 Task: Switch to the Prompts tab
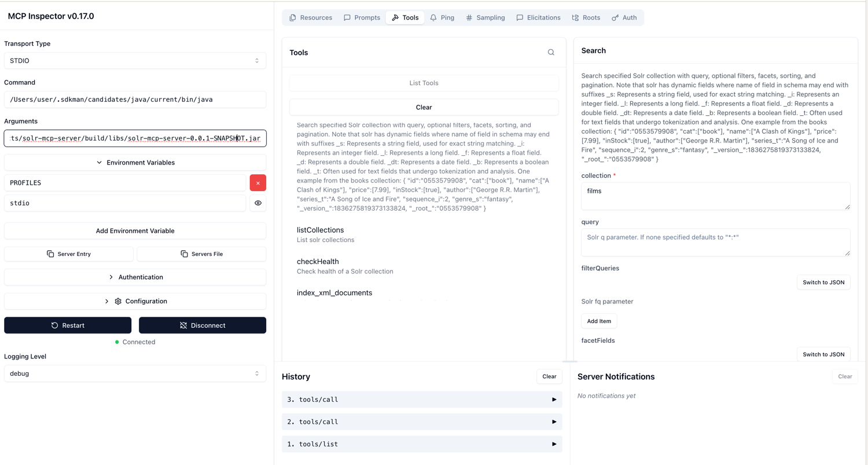pyautogui.click(x=362, y=18)
